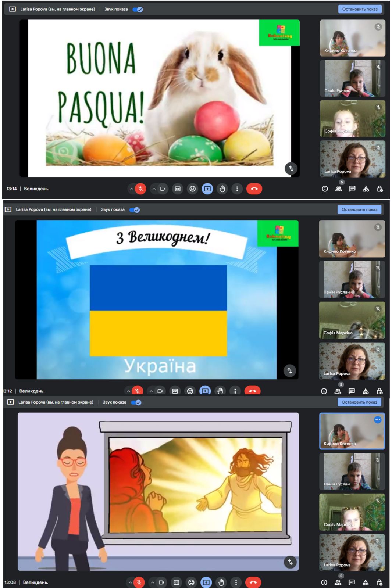Raise hand in the meeting with the Ukraine flag

click(x=220, y=391)
